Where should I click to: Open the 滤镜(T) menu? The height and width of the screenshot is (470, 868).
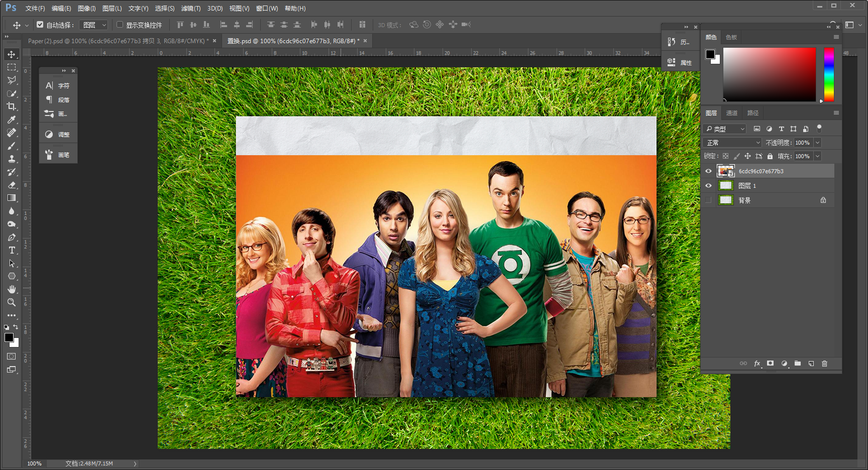tap(191, 9)
